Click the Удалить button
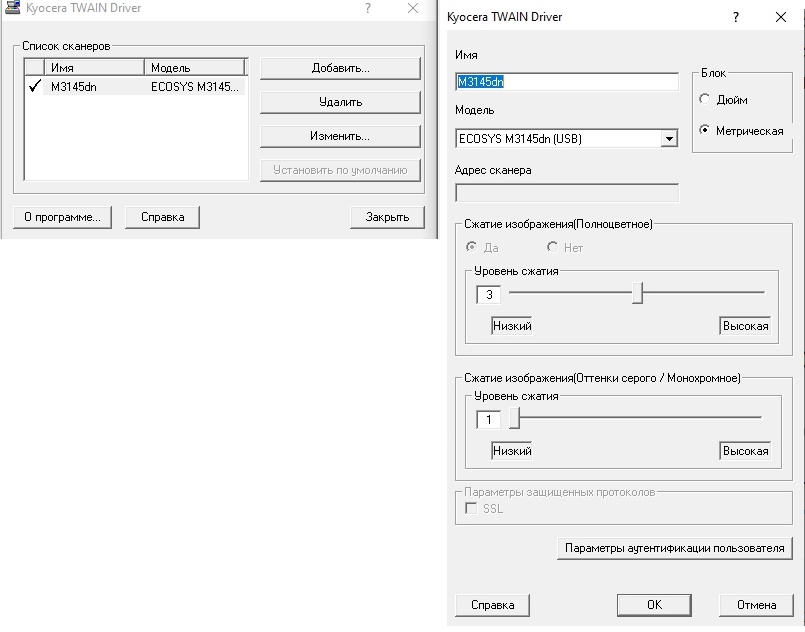Screen dimensions: 805x632 point(340,102)
